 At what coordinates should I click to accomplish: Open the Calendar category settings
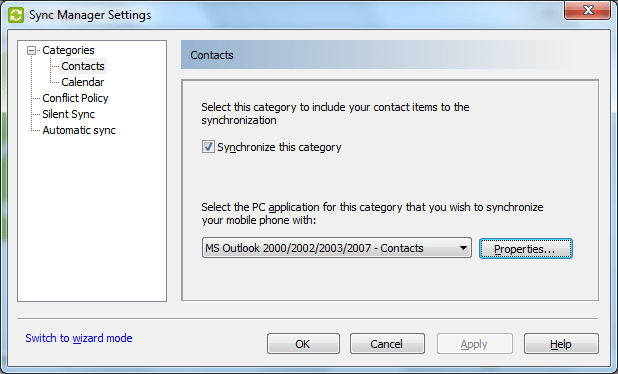[82, 82]
